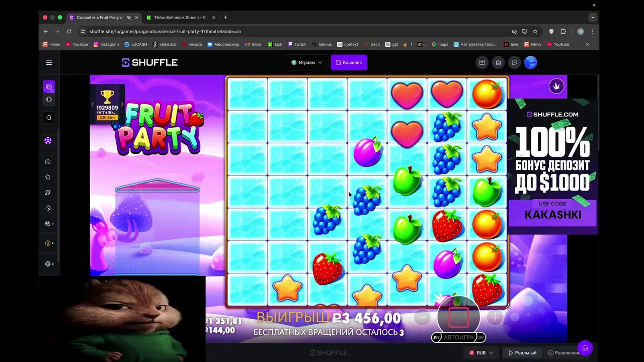644x362 pixels.
Task: Show more bookmarks with the chevron
Action: [x=587, y=44]
